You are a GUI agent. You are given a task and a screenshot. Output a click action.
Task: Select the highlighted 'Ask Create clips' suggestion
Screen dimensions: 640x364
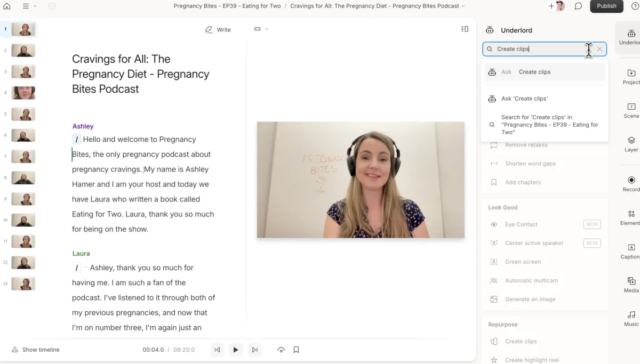coord(545,72)
